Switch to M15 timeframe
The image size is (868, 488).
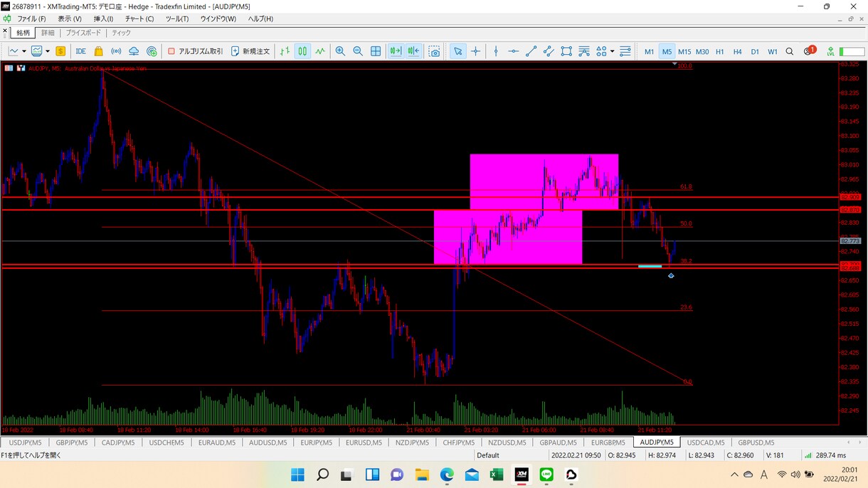tap(684, 51)
